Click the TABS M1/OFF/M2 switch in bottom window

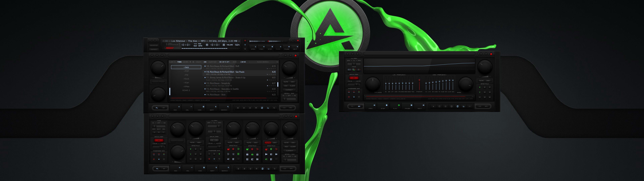tap(159, 126)
